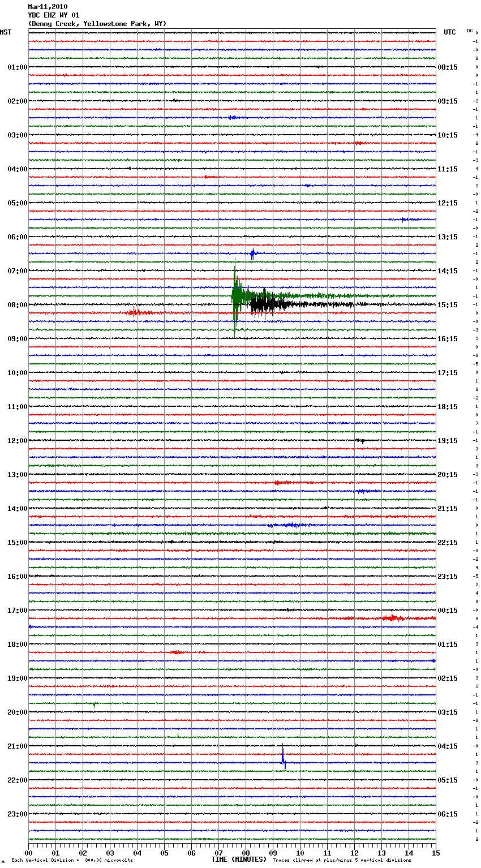The image size is (481, 868).
Task: Click the "20:15" UTC time label
Action: (x=448, y=475)
